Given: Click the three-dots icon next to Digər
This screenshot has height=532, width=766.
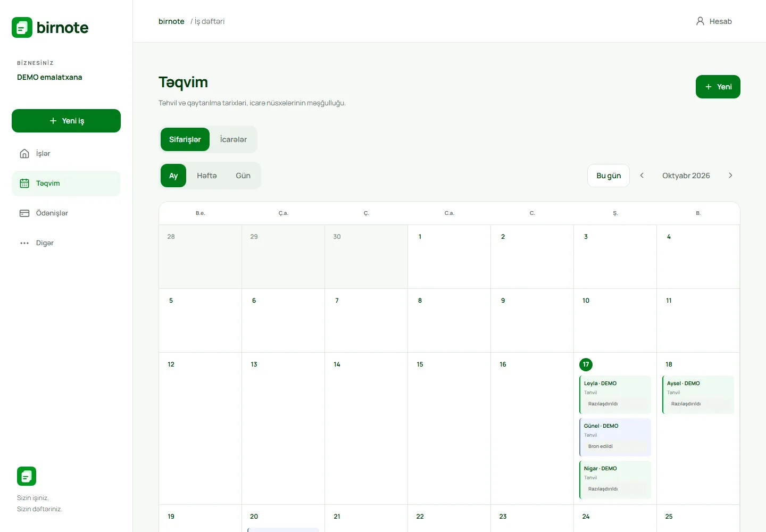Looking at the screenshot, I should (x=24, y=243).
